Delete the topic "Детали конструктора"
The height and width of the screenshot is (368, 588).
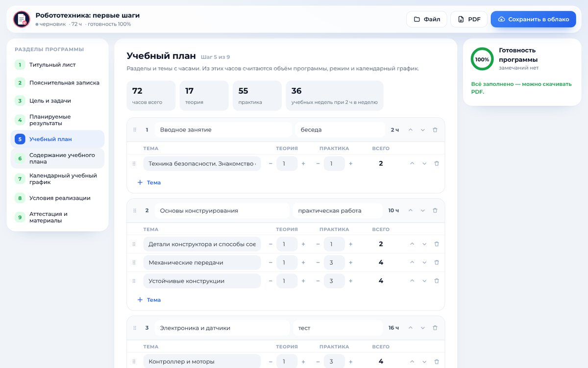click(x=437, y=244)
